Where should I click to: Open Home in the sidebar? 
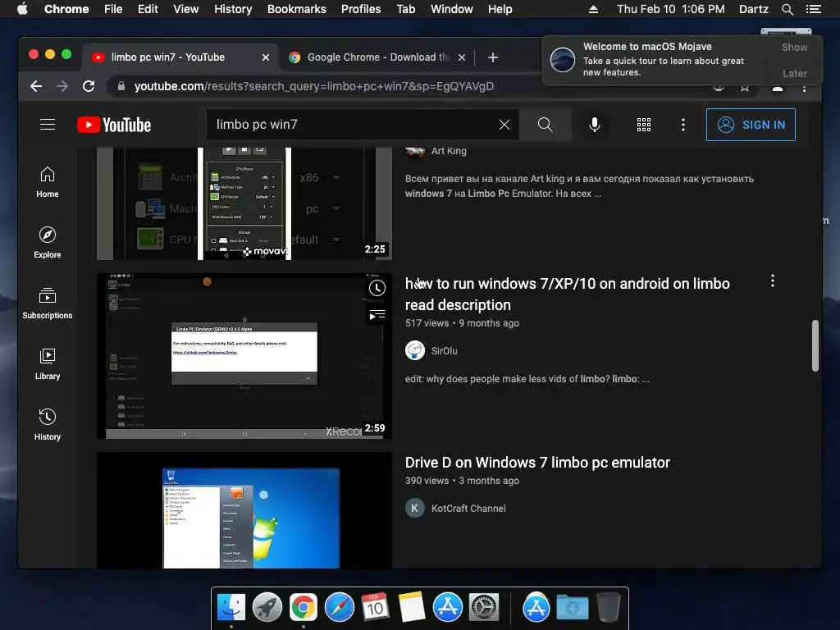click(x=47, y=182)
